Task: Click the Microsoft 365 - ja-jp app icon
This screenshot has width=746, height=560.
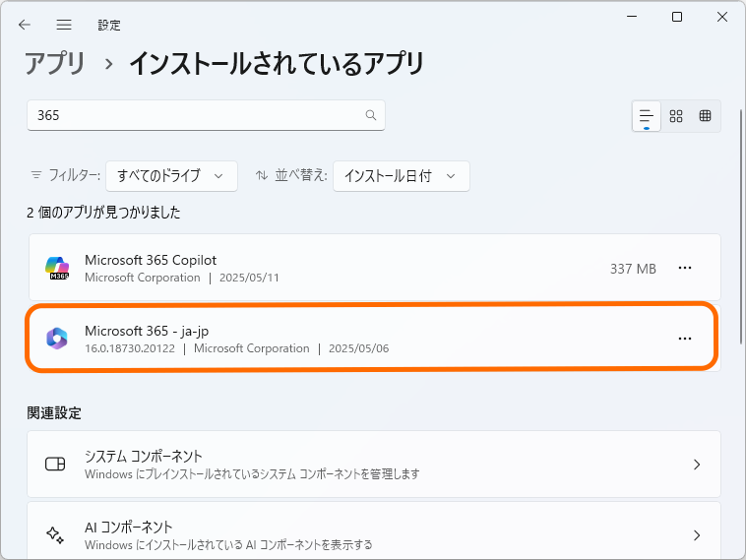Action: pyautogui.click(x=57, y=339)
